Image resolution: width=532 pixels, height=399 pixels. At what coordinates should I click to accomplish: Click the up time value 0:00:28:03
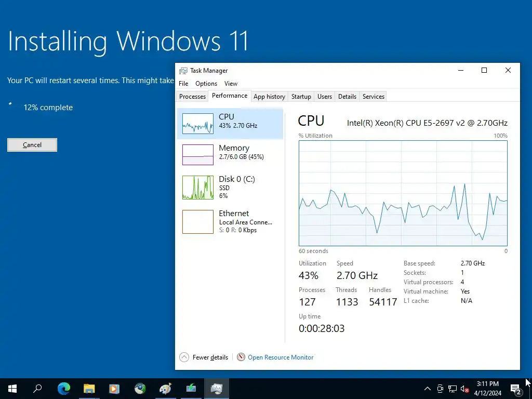click(x=322, y=328)
